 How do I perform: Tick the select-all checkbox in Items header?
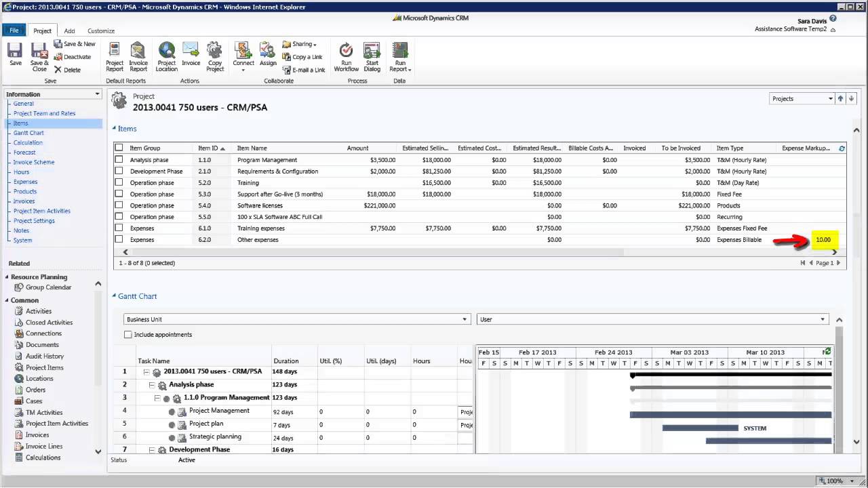coord(119,148)
